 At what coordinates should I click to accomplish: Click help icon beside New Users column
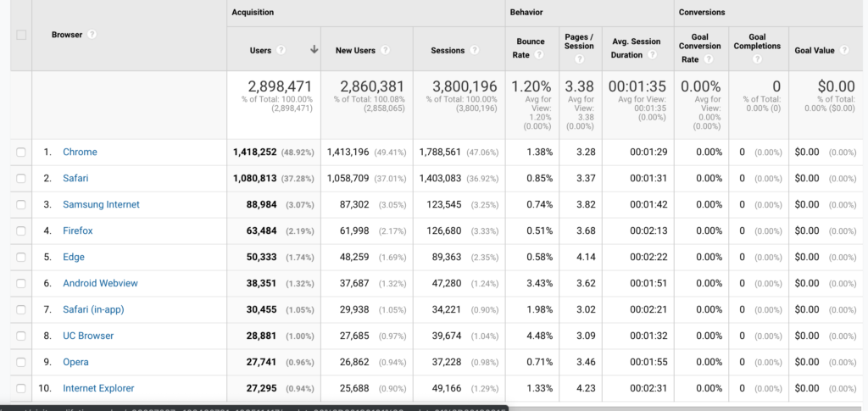385,51
